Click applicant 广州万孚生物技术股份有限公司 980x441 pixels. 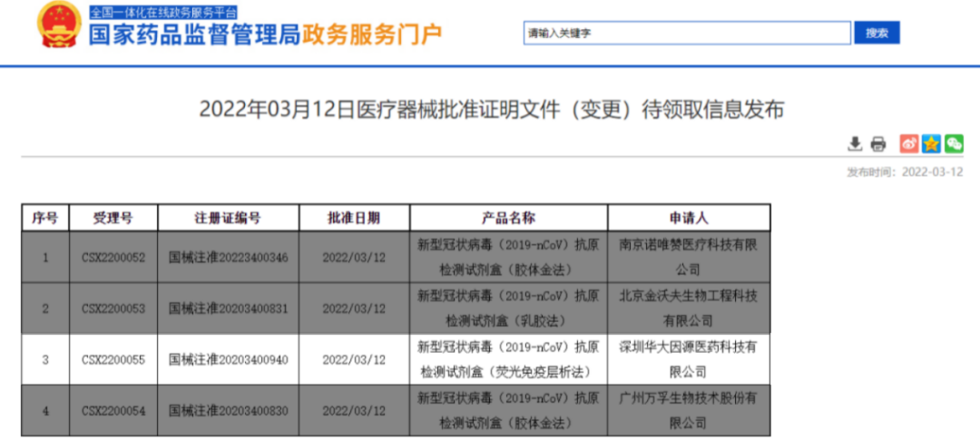pyautogui.click(x=689, y=411)
